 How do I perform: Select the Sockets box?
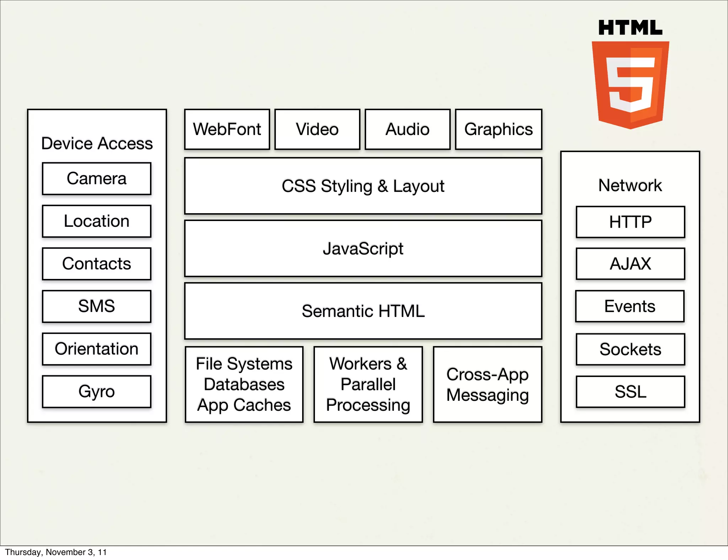[631, 349]
